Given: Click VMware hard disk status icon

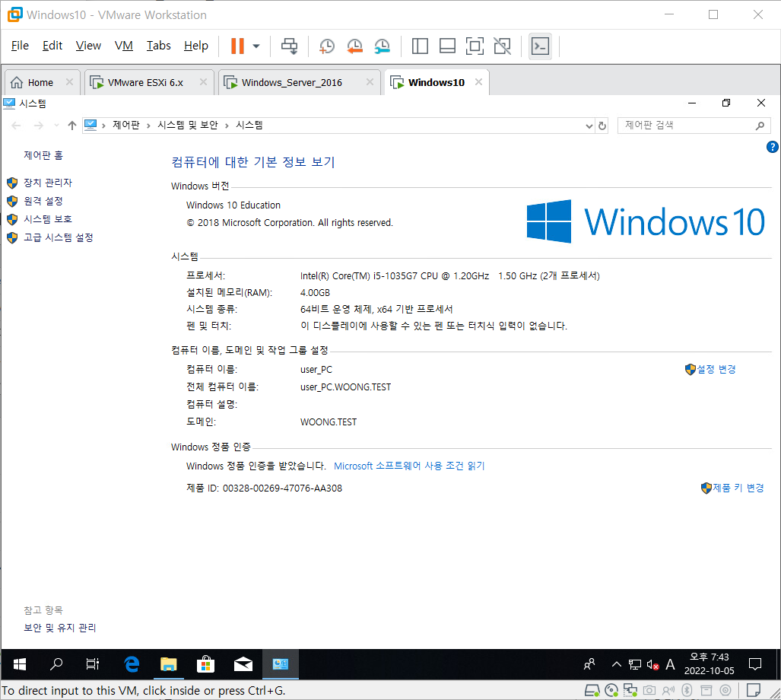Looking at the screenshot, I should click(x=592, y=691).
